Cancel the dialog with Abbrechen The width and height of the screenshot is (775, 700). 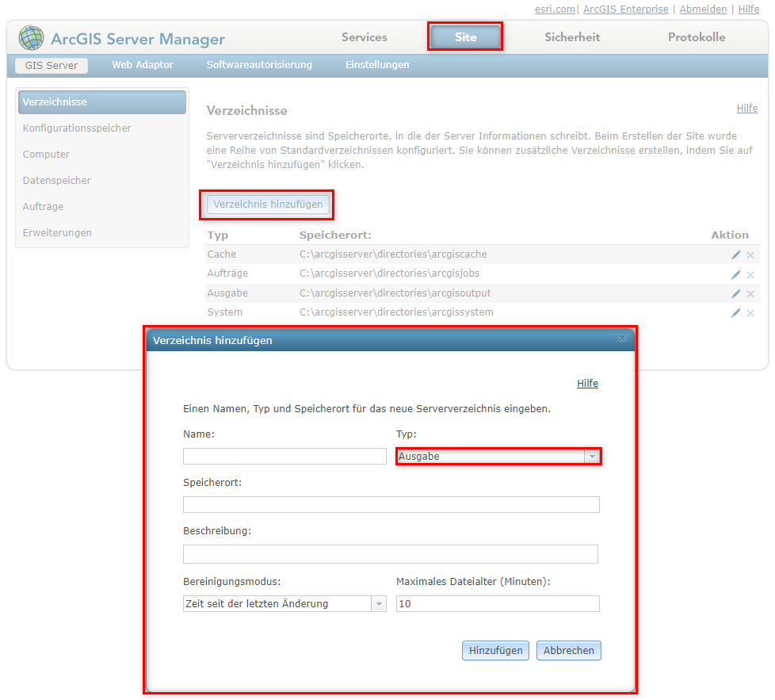pyautogui.click(x=569, y=651)
